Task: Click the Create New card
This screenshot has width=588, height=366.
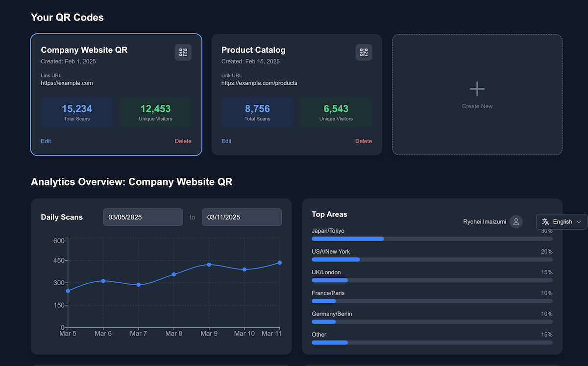Action: 477,95
